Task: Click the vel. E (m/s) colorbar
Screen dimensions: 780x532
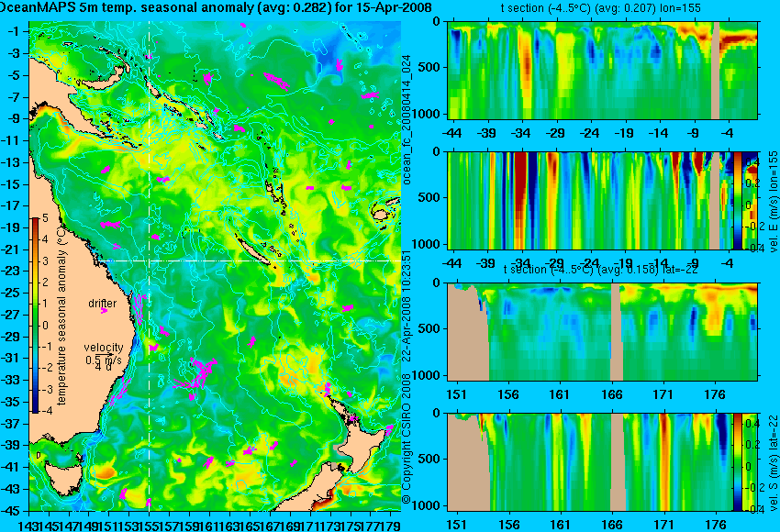Action: (x=737, y=200)
